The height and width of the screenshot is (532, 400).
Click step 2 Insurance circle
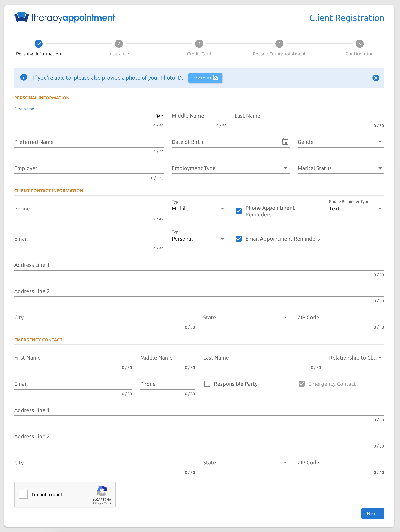[119, 44]
